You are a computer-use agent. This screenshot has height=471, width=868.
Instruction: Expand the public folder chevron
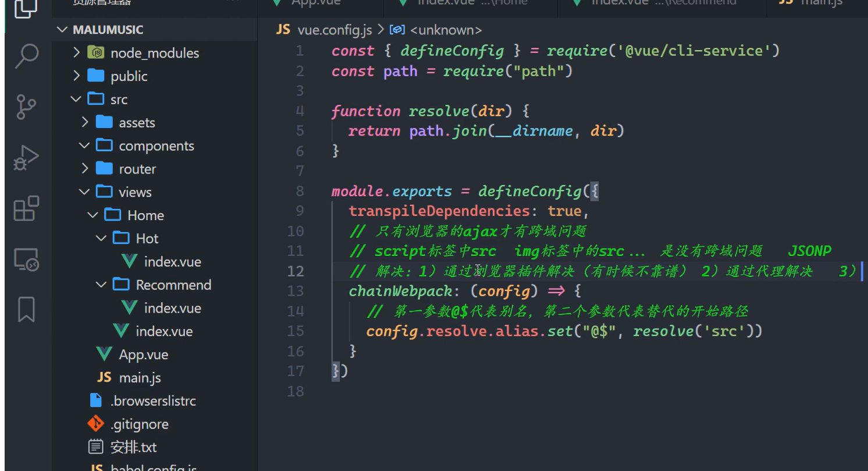77,76
